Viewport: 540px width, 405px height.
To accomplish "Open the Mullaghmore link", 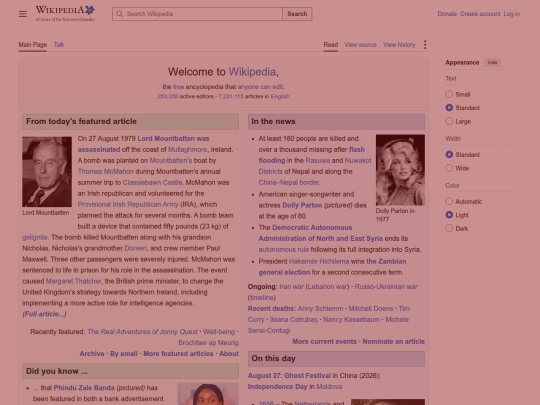I will 187,149.
